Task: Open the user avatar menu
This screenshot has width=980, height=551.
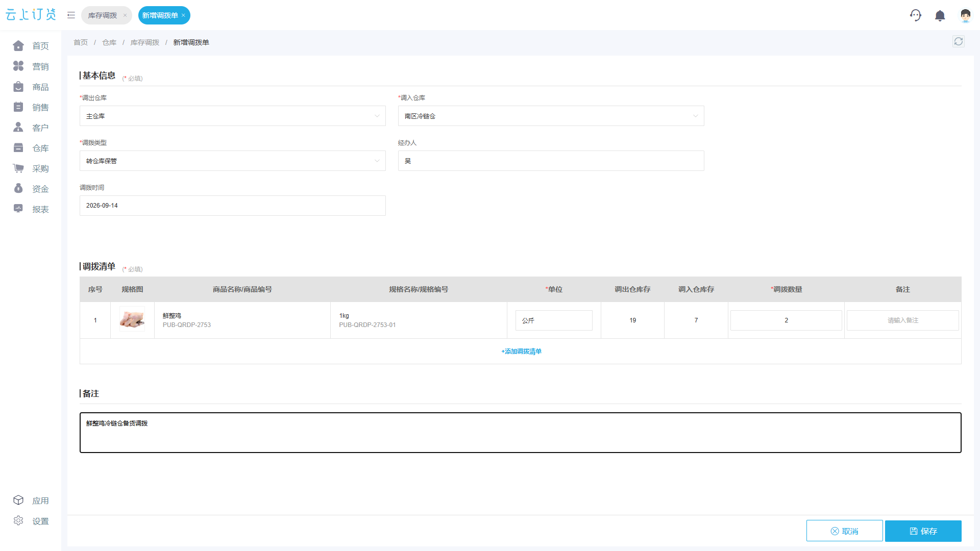Action: click(x=965, y=15)
